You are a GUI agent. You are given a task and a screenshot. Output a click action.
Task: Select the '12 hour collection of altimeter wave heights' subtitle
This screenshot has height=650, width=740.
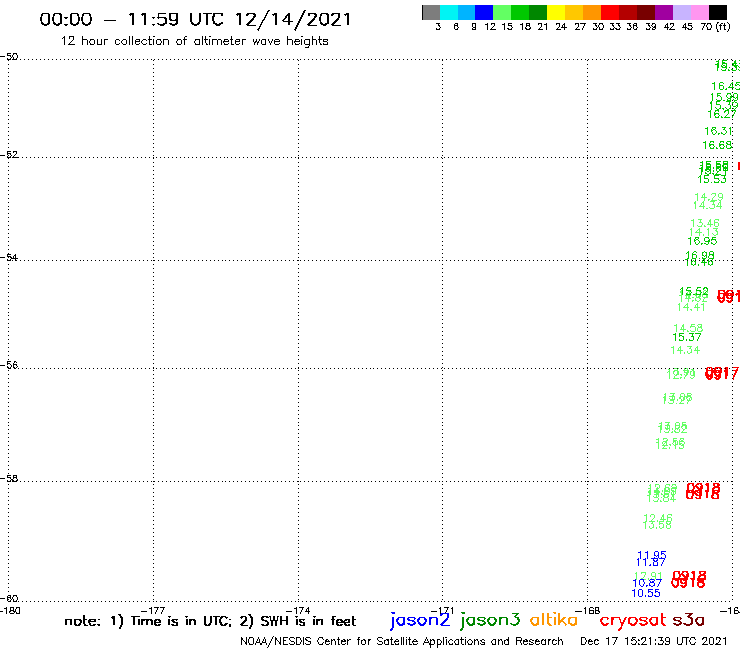[x=194, y=41]
